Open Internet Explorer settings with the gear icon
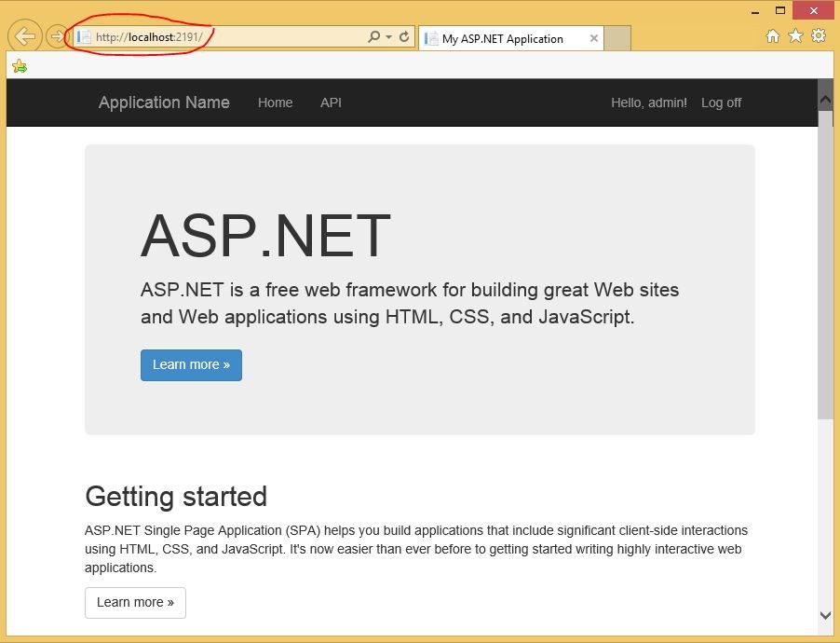Image resolution: width=840 pixels, height=643 pixels. click(818, 34)
